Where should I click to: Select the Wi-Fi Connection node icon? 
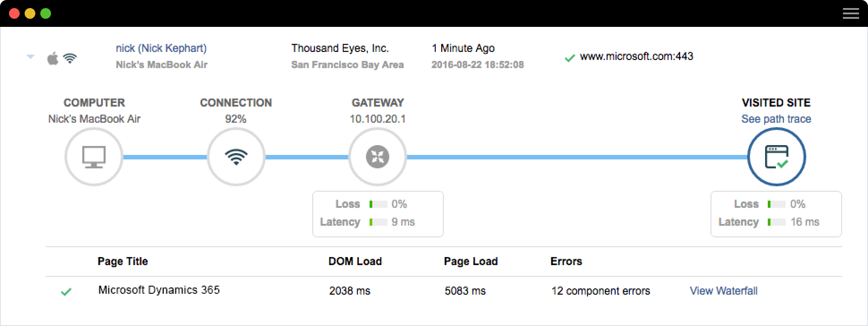click(x=236, y=157)
